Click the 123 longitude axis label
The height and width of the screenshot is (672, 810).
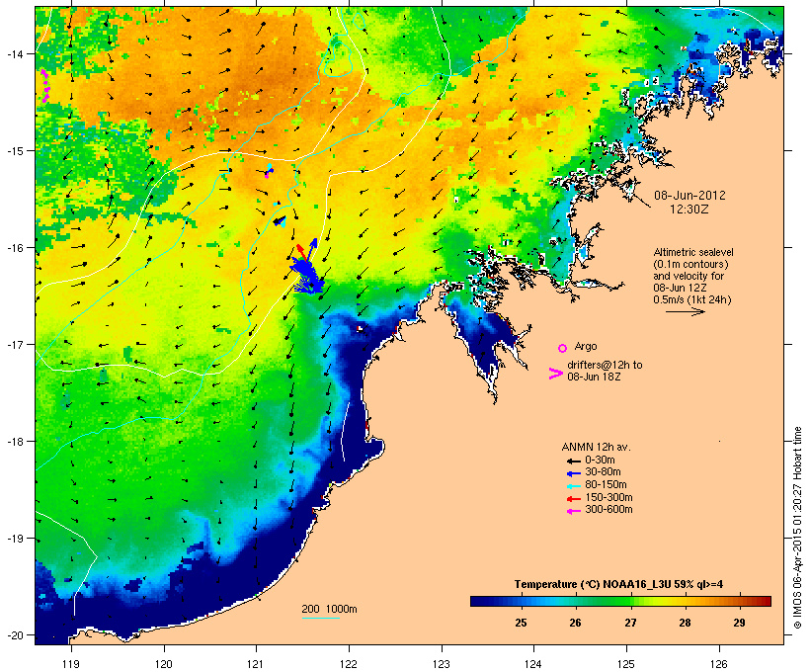442,664
